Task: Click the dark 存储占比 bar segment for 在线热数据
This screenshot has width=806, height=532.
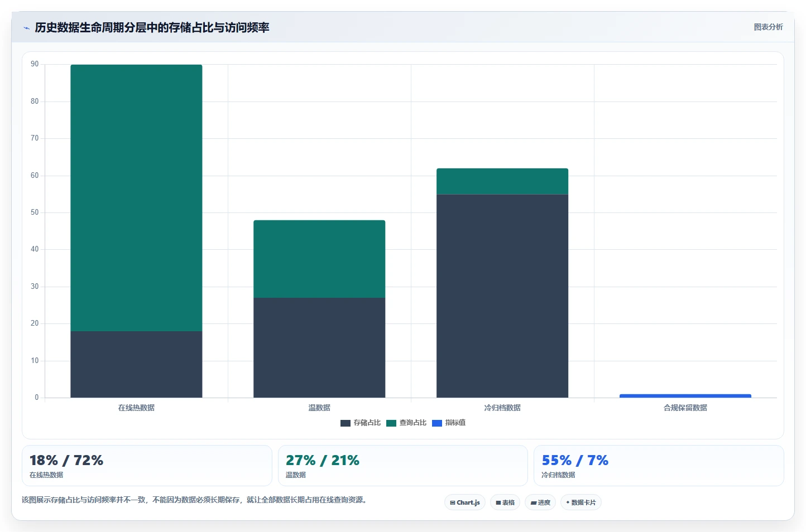Action: tap(136, 365)
